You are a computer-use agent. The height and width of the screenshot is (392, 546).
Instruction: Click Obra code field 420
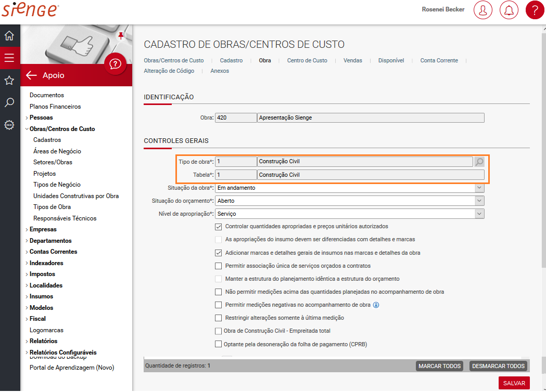click(x=236, y=118)
